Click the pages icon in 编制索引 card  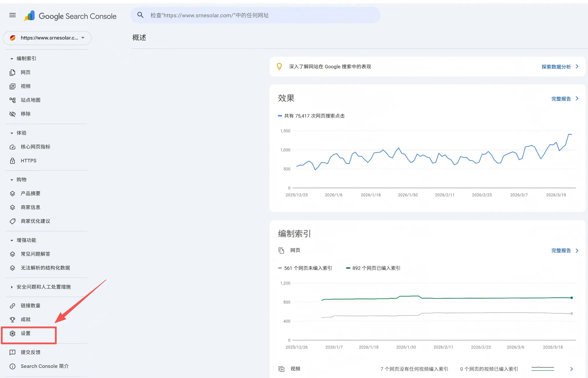point(281,251)
